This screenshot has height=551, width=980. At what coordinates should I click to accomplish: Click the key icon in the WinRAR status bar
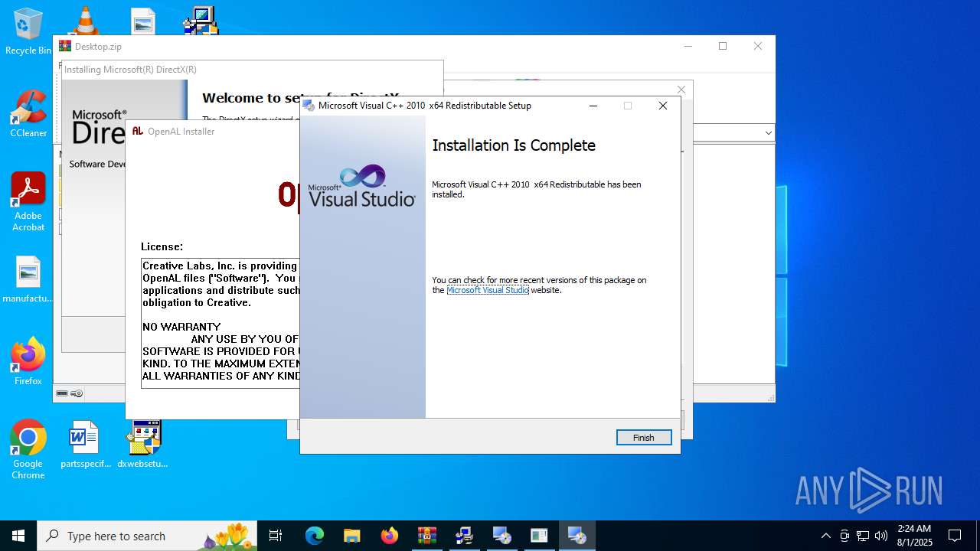[77, 393]
